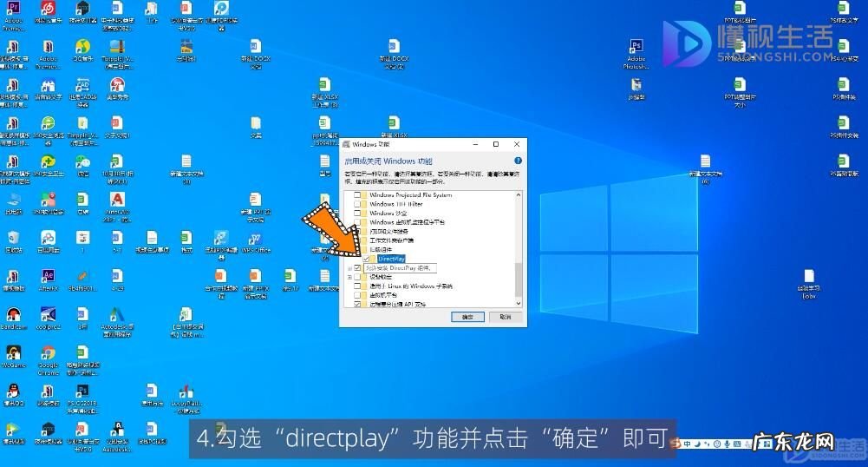Cancel the Windows Features dialog with 取消
Viewport: 868px width, 467px height.
[505, 317]
